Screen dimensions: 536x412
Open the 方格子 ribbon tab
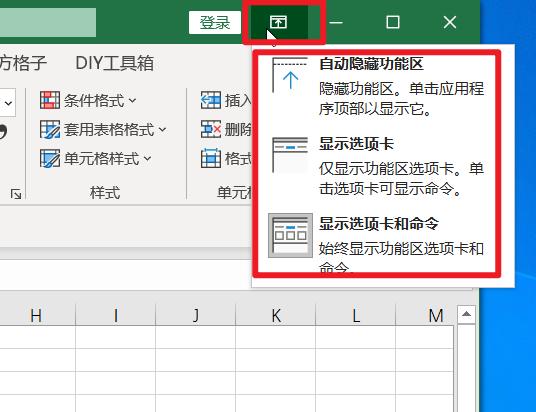(23, 63)
